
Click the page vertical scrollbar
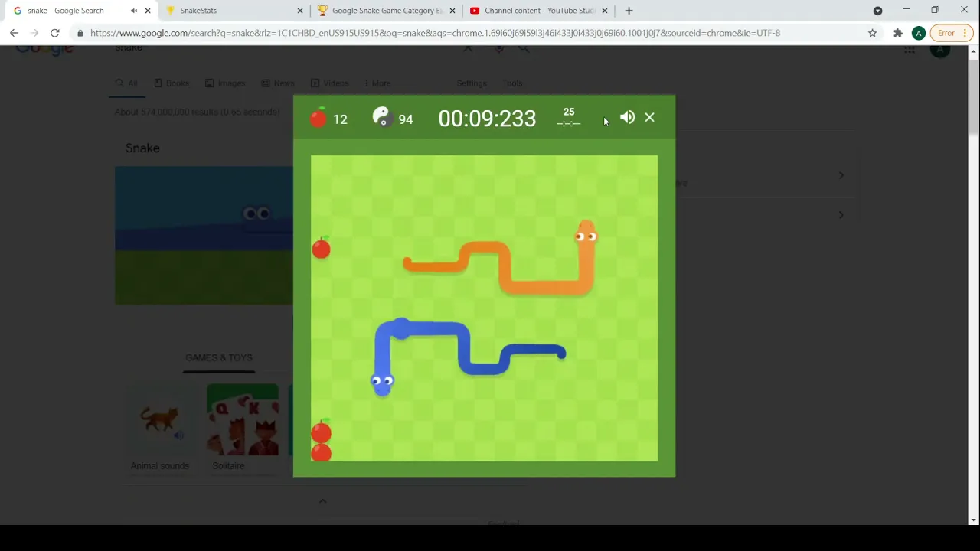974,96
